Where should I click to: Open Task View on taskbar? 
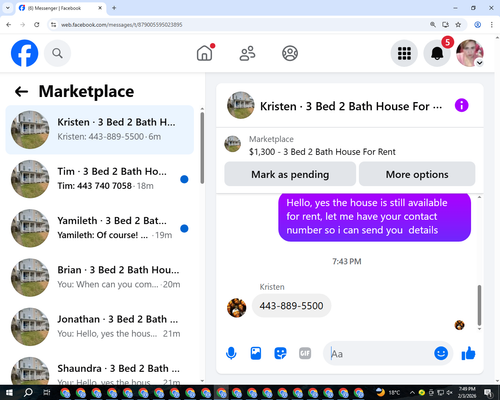pos(47,393)
